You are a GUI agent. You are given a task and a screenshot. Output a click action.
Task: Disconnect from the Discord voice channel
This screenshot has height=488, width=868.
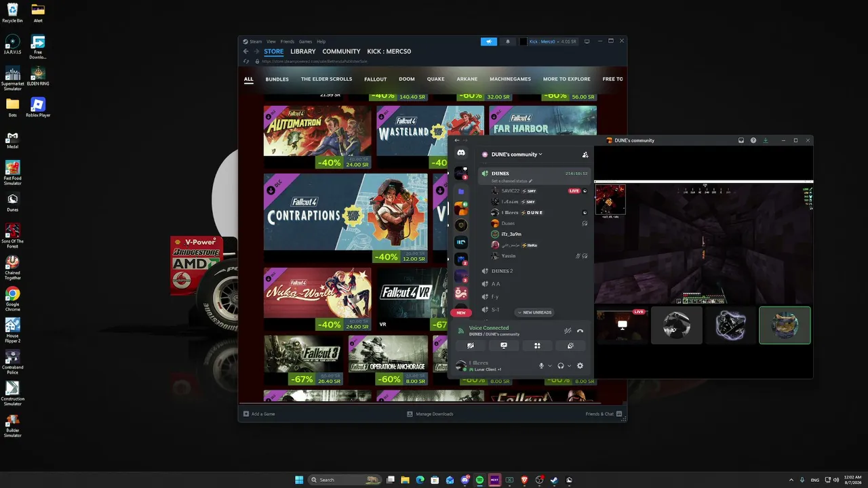click(x=580, y=331)
